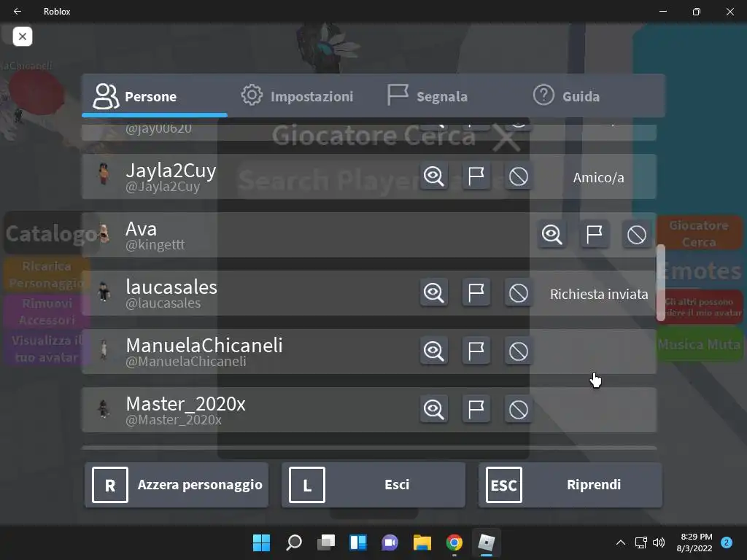The height and width of the screenshot is (560, 747).
Task: Click the Esci button
Action: 373,485
